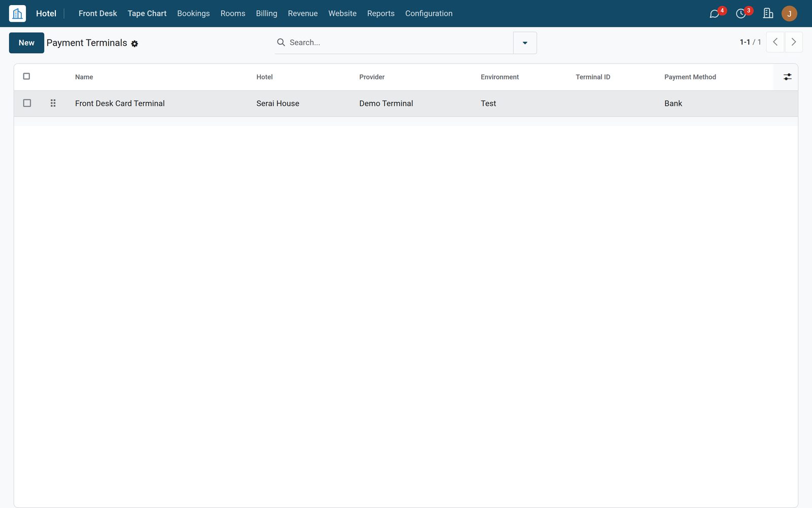812x508 pixels.
Task: Open the Hotel app home icon
Action: pyautogui.click(x=17, y=14)
